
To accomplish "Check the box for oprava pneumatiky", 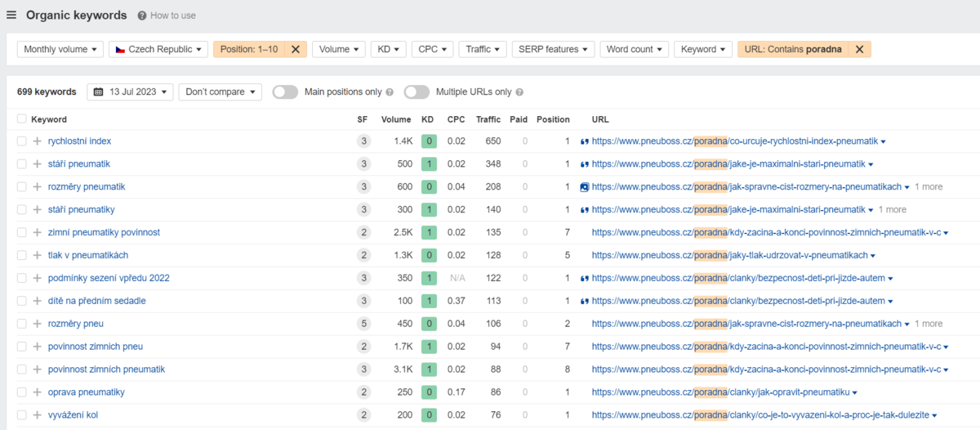I will [22, 392].
